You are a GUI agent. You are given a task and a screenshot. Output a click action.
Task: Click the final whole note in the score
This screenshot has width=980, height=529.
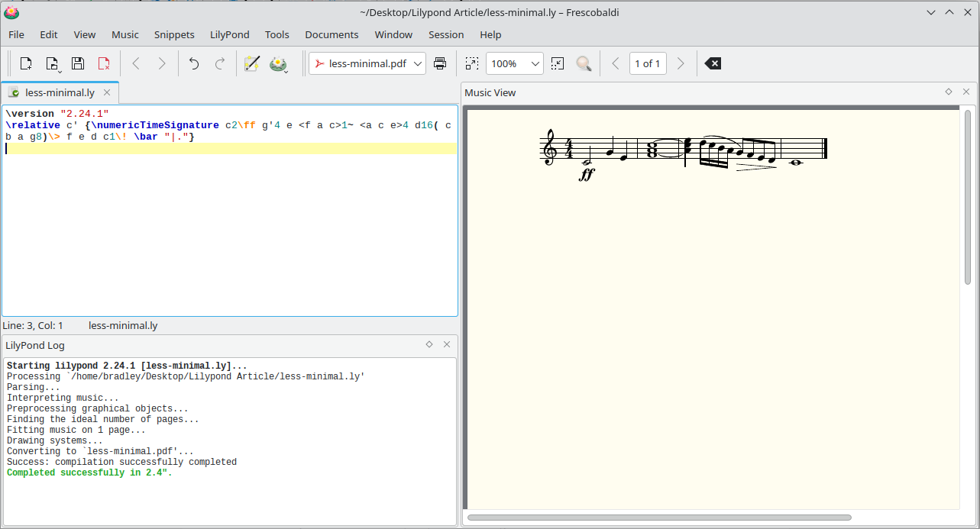pyautogui.click(x=796, y=162)
